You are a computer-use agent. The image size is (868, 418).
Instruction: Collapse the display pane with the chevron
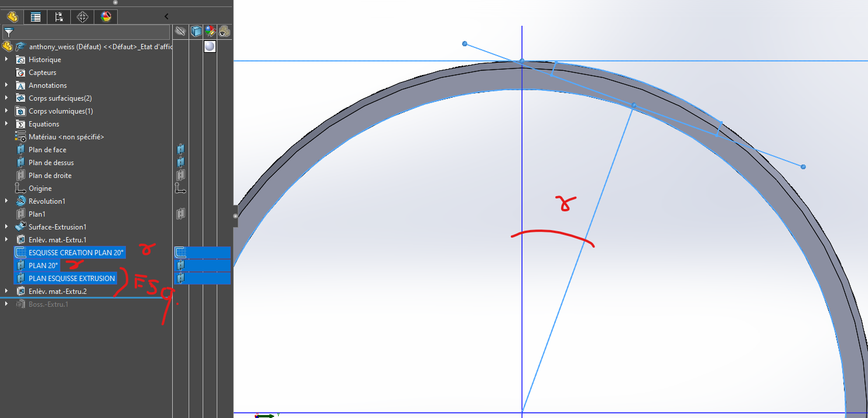pyautogui.click(x=166, y=17)
